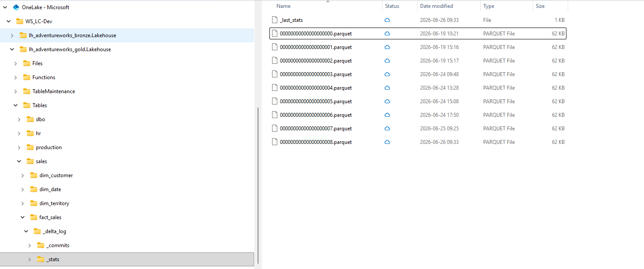The image size is (644, 269).
Task: Click the dbo folder icon
Action: coord(30,119)
